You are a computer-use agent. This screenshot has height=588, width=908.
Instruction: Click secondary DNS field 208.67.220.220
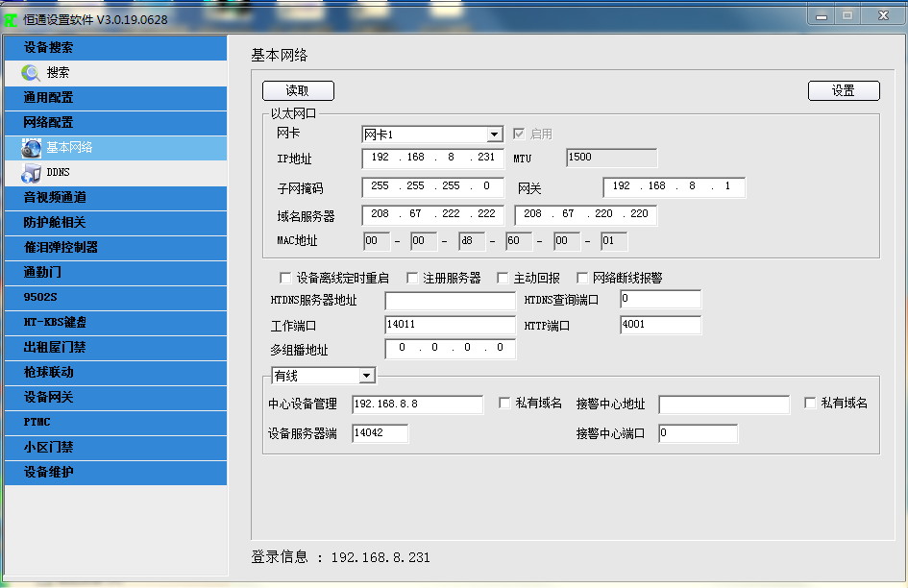click(x=585, y=214)
